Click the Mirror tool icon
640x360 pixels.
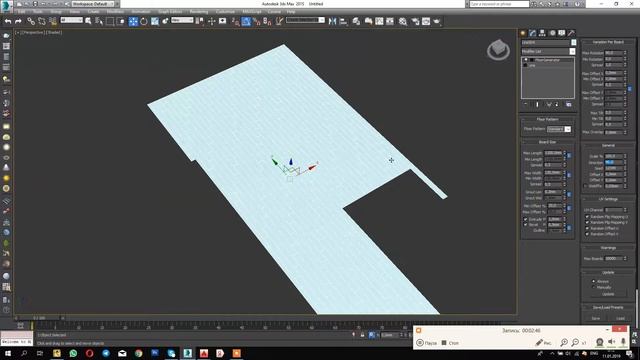point(332,21)
